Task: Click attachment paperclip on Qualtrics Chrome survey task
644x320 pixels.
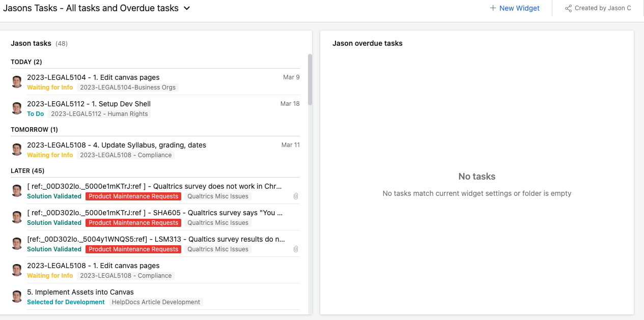Action: pos(296,196)
